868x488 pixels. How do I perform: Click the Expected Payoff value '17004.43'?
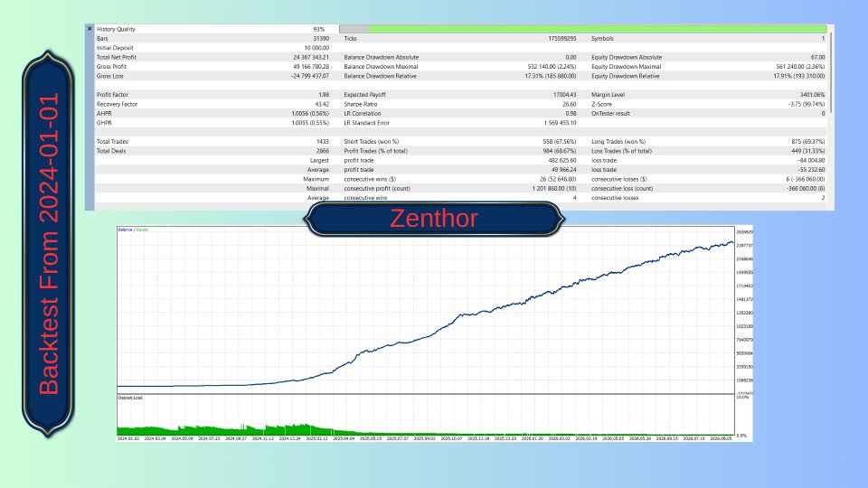click(564, 95)
